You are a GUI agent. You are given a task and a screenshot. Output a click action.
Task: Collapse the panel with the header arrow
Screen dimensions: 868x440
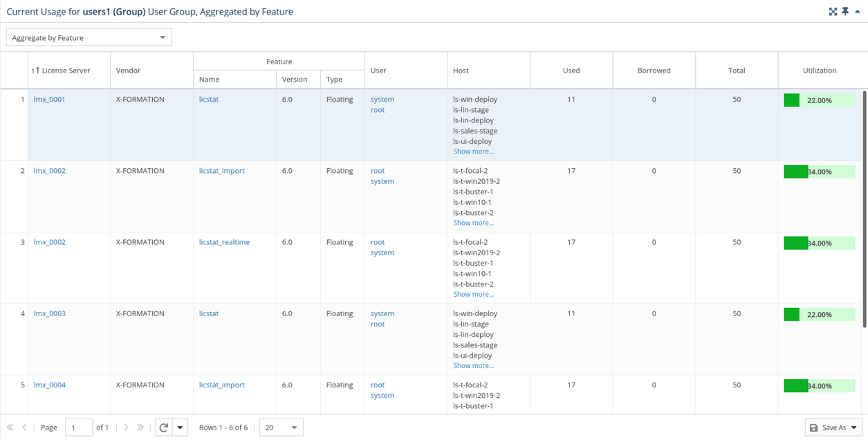[858, 11]
